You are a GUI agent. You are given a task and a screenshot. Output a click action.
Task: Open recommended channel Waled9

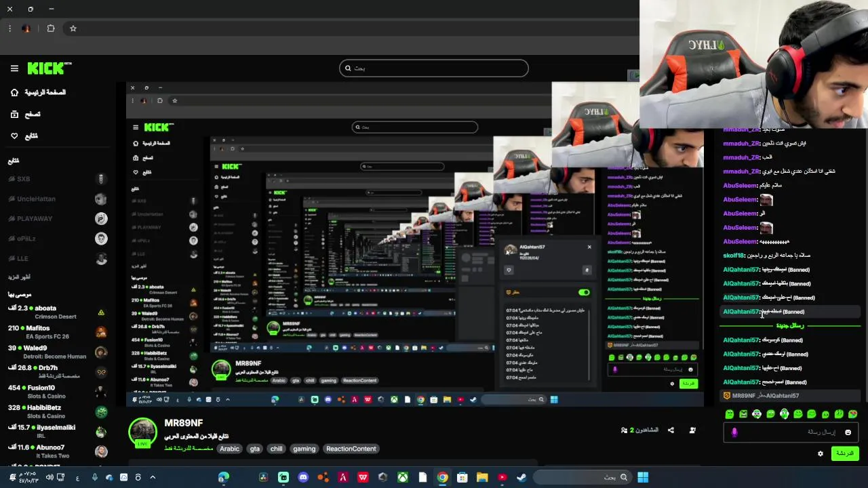[58, 352]
